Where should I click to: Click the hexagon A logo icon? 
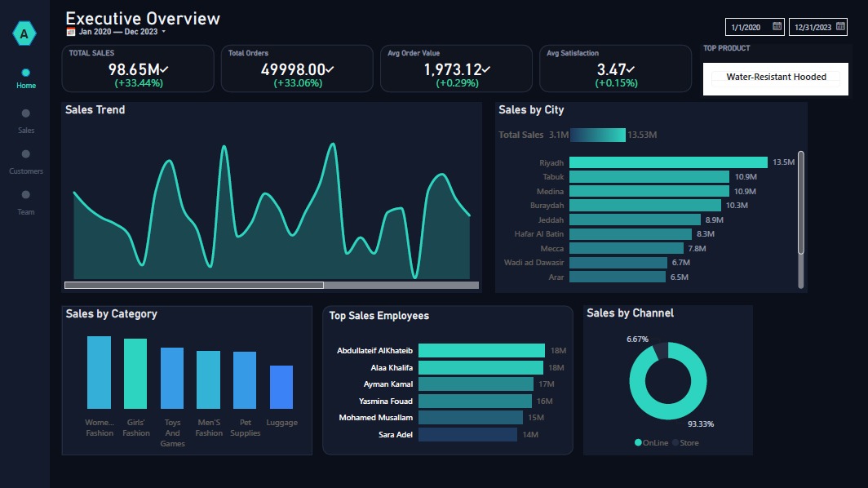click(24, 33)
